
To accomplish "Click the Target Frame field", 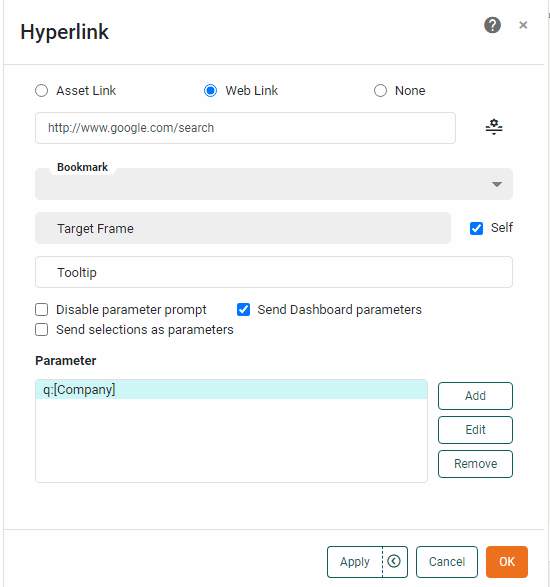I will pos(243,228).
